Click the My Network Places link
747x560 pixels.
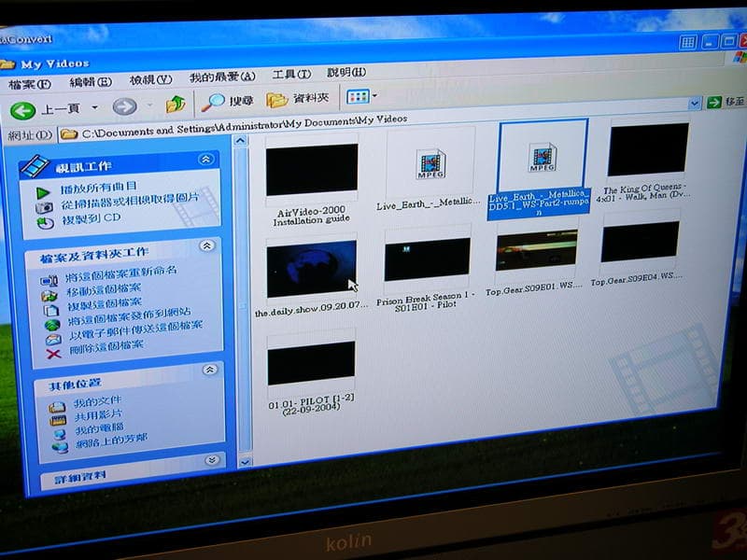(x=111, y=441)
